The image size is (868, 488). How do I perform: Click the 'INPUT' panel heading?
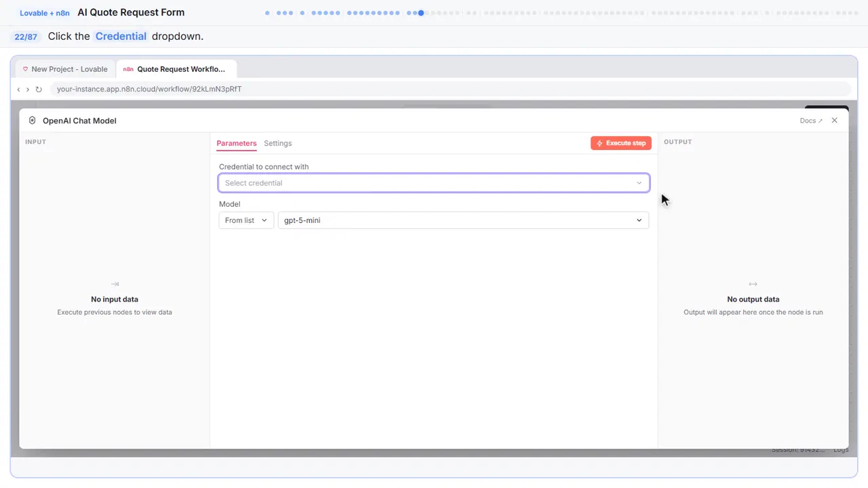(35, 142)
